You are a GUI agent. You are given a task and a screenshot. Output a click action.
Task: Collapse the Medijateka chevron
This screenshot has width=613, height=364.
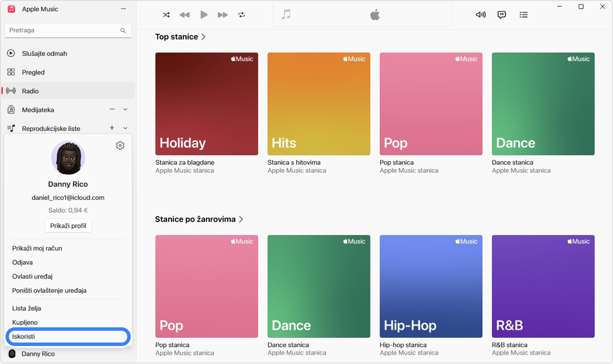point(125,109)
